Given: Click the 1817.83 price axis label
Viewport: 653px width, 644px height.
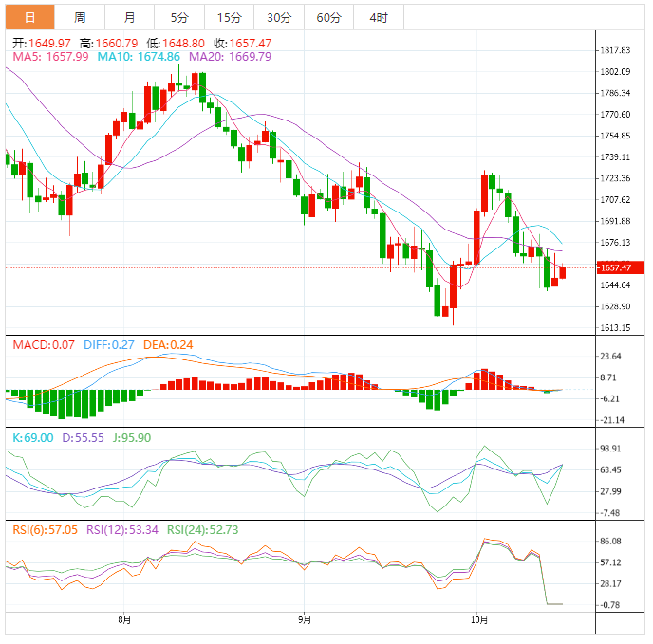Looking at the screenshot, I should pos(615,50).
